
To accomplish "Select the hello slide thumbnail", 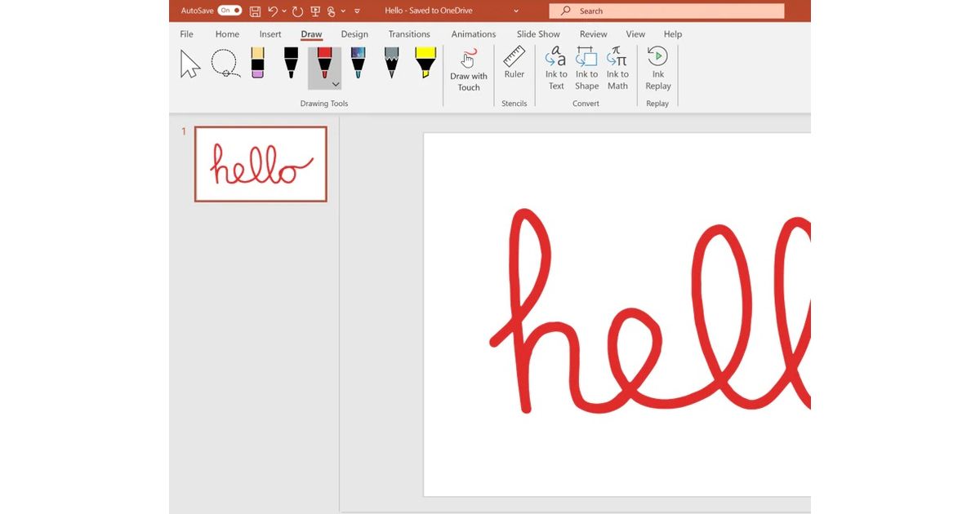I will click(x=261, y=164).
